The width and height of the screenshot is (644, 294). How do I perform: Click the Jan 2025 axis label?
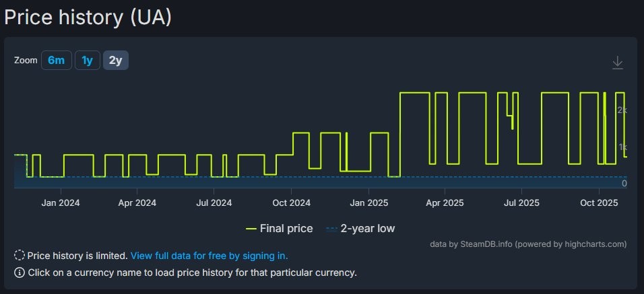coord(368,203)
